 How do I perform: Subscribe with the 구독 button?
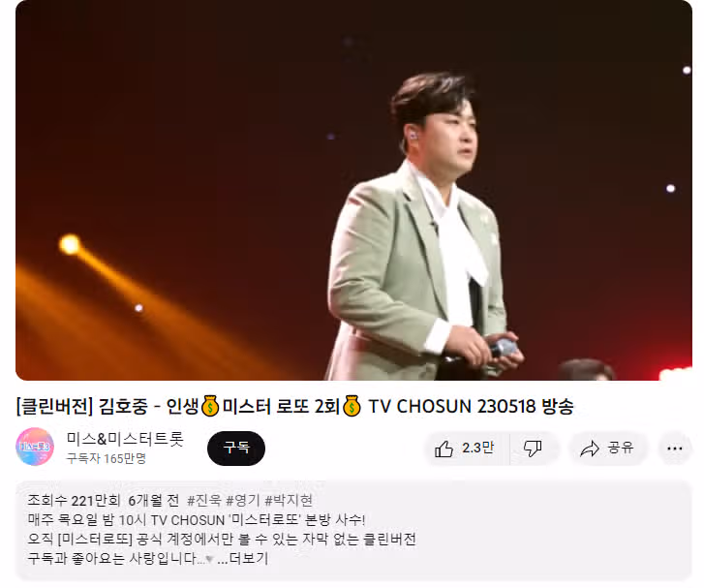pyautogui.click(x=236, y=448)
